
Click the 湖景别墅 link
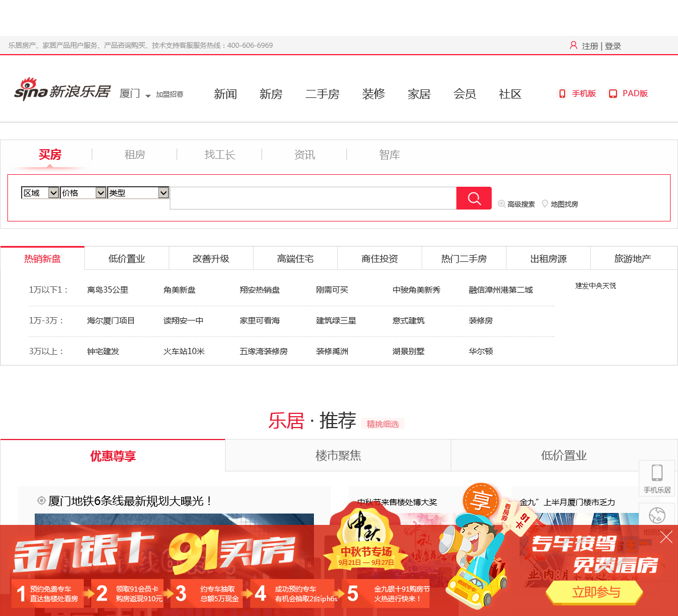408,351
